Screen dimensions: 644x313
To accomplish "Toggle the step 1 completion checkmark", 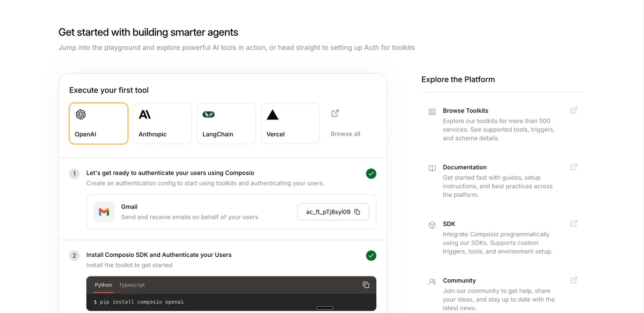I will point(371,173).
